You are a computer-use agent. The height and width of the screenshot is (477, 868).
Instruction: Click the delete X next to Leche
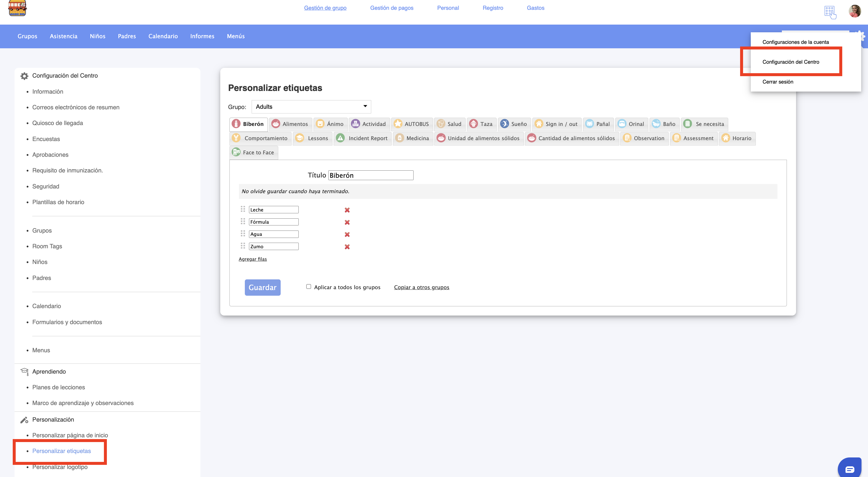[x=347, y=210]
